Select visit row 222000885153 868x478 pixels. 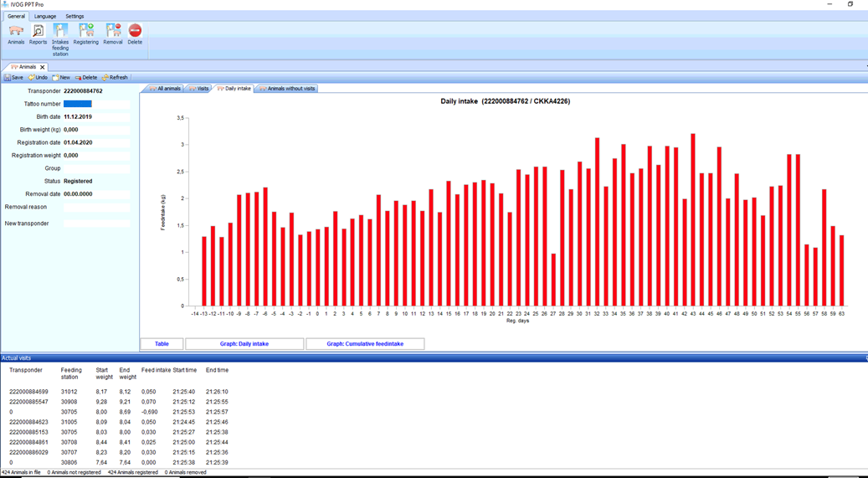119,432
